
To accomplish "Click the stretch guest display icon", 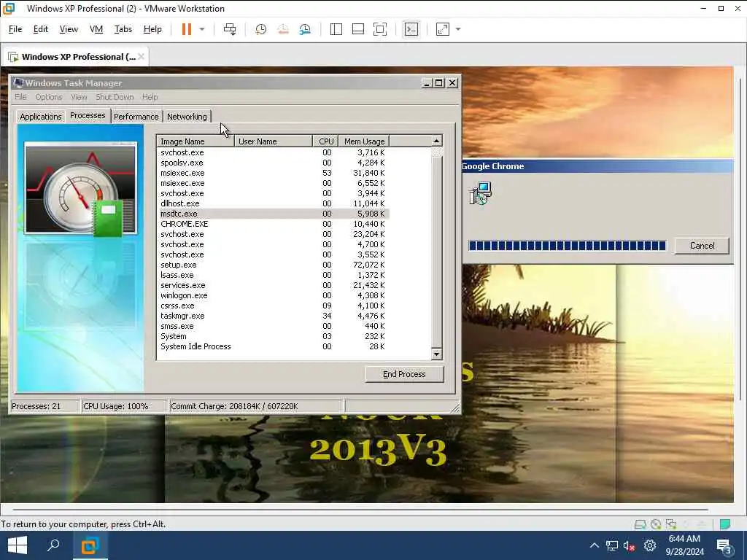I will [x=443, y=29].
